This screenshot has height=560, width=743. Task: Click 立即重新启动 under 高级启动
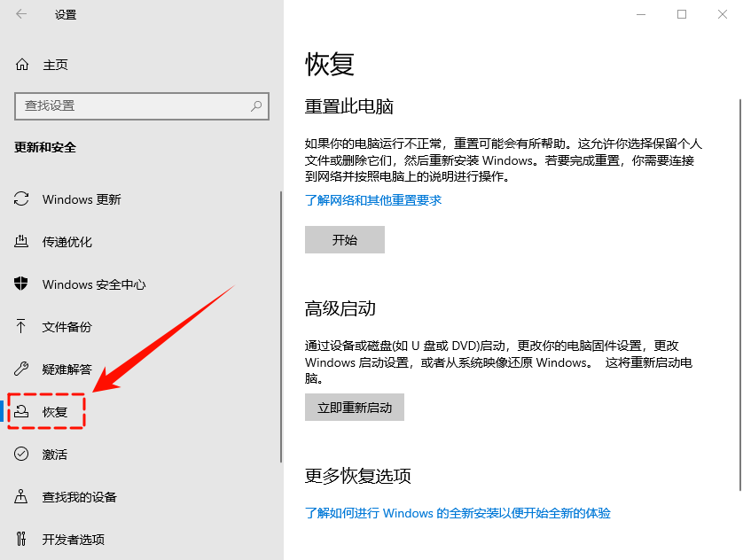[x=354, y=407]
